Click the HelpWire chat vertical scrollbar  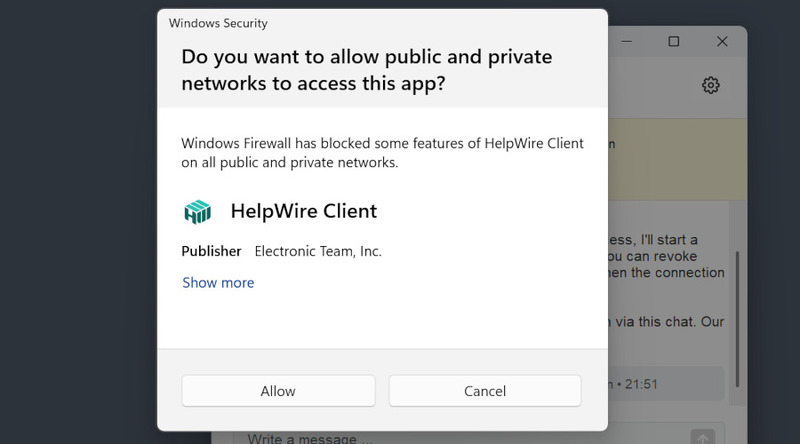(737, 319)
